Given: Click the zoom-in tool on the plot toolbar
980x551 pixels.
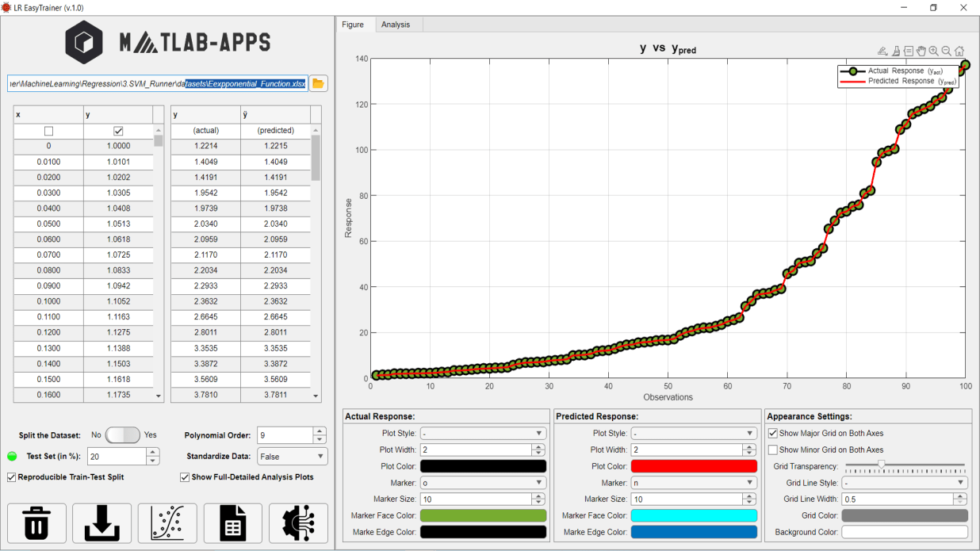Looking at the screenshot, I should point(934,51).
